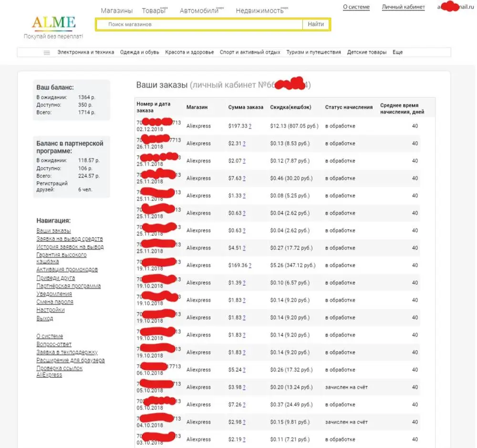Select cashback cell $5.26 (347.12 руб.)
This screenshot has height=448, width=477.
point(293,265)
